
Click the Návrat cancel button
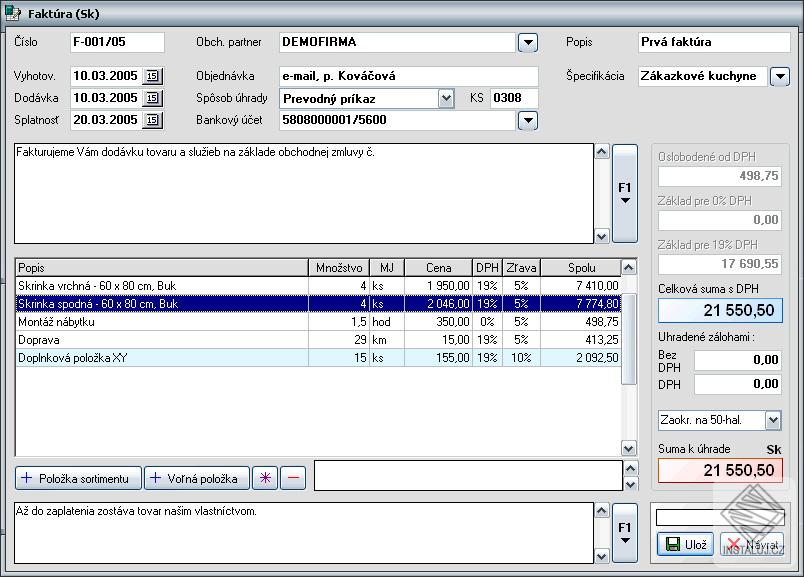753,545
